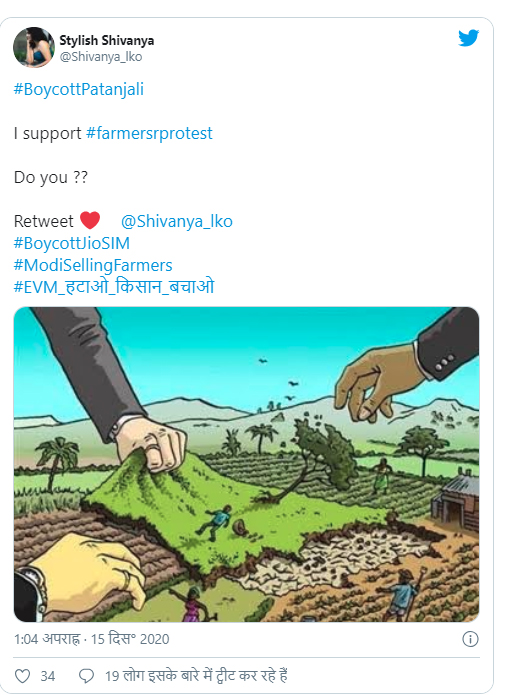The height and width of the screenshot is (695, 509).
Task: Open the tweet info icon
Action: tap(470, 639)
